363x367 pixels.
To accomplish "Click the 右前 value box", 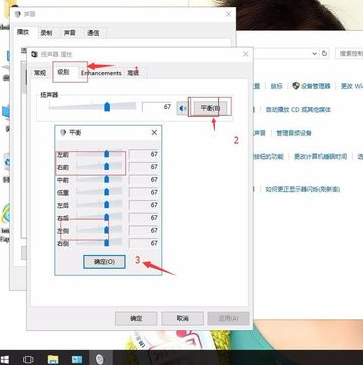I will click(x=144, y=167).
